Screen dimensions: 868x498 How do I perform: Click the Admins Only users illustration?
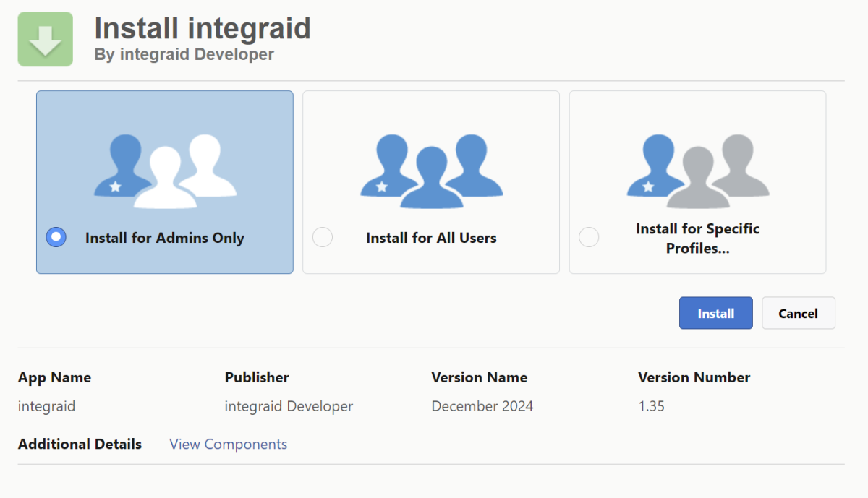point(165,171)
